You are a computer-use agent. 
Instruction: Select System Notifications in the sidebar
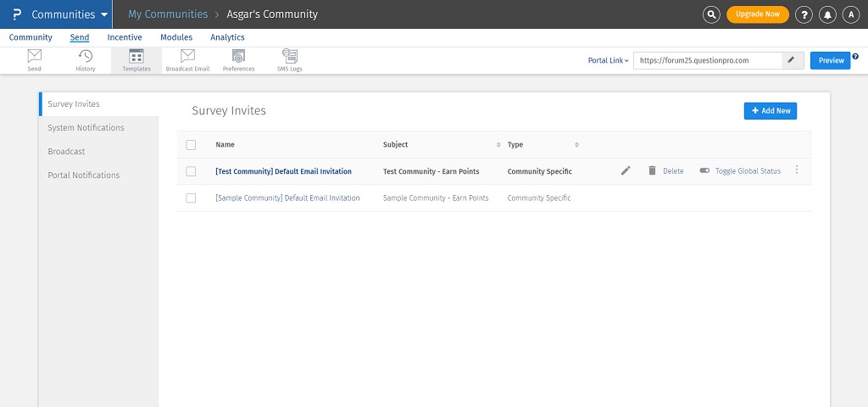pos(86,128)
